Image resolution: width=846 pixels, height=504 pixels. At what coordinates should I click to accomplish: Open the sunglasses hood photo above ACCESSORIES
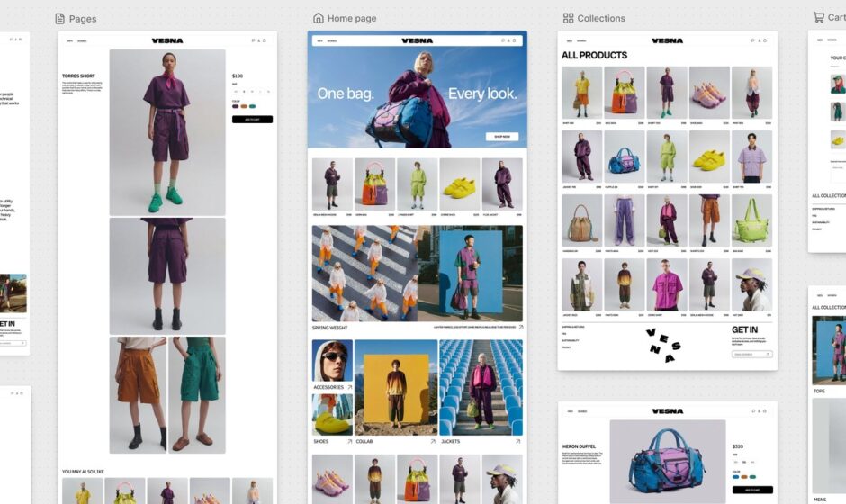[x=332, y=361]
